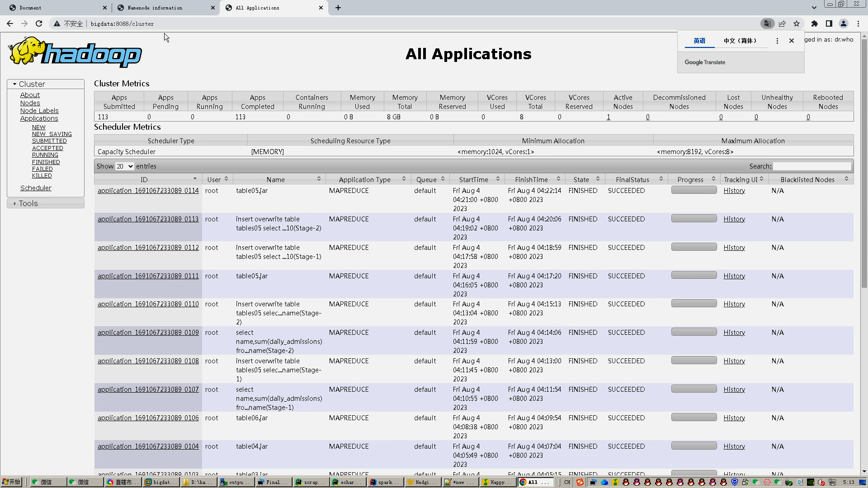Click the Search input field
The width and height of the screenshot is (868, 488).
click(812, 166)
